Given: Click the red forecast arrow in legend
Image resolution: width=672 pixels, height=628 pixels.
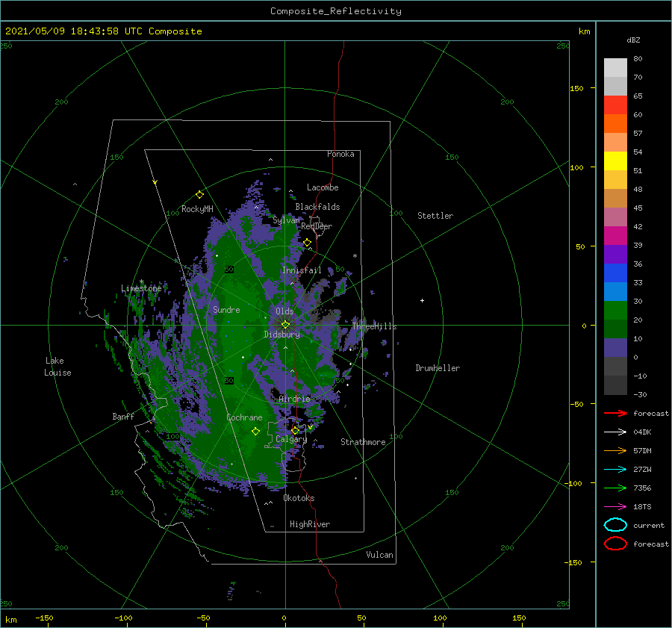Looking at the screenshot, I should click(615, 413).
